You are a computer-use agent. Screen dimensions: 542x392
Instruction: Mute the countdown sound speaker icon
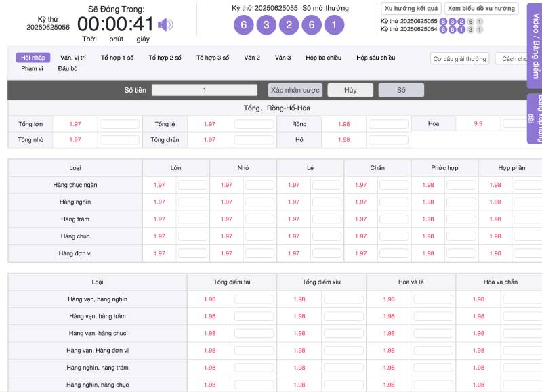165,25
